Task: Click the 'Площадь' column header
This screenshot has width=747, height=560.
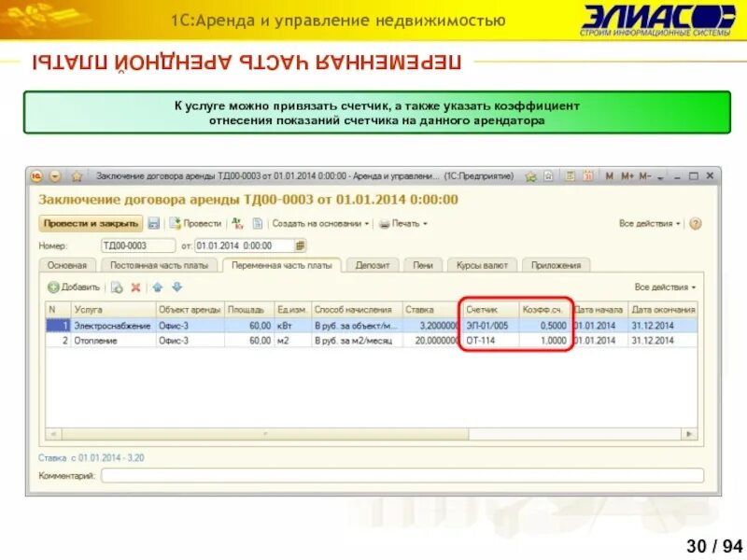Action: (249, 310)
